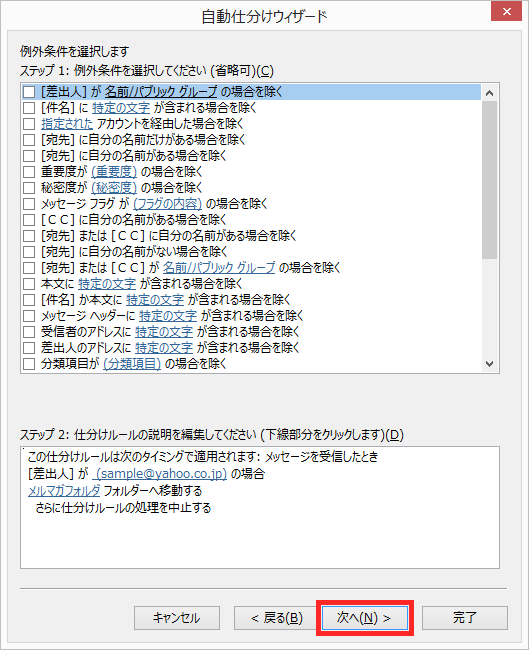This screenshot has height=650, width=529.
Task: Go back with the < 戻る(B) button
Action: tap(277, 618)
